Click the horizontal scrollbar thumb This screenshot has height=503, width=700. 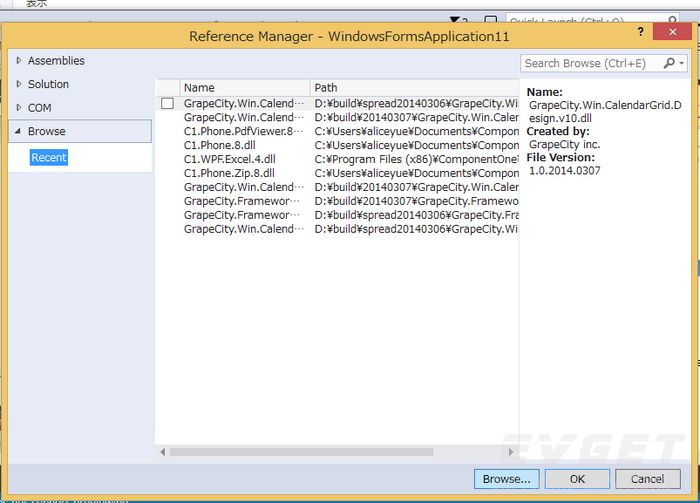[x=301, y=452]
